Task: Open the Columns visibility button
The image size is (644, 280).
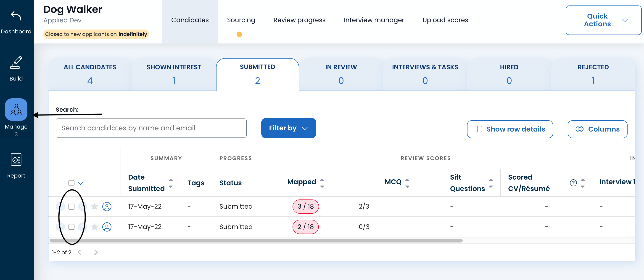Action: 597,129
